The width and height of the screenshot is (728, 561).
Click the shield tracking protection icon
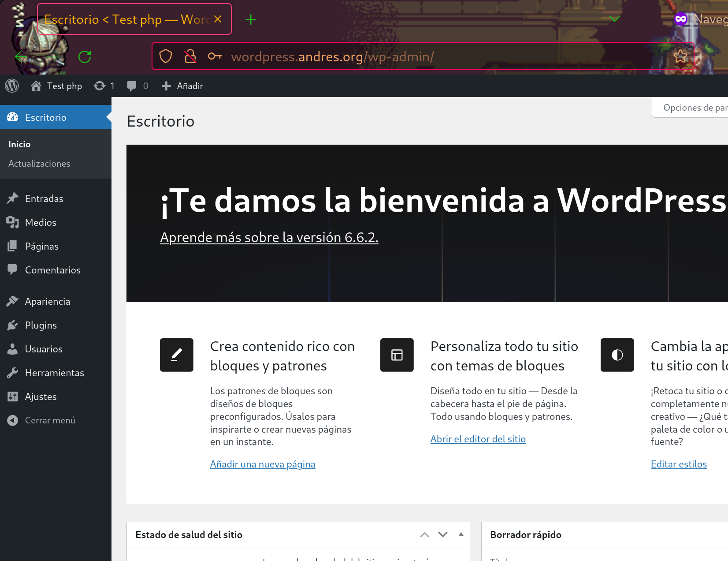pos(166,56)
